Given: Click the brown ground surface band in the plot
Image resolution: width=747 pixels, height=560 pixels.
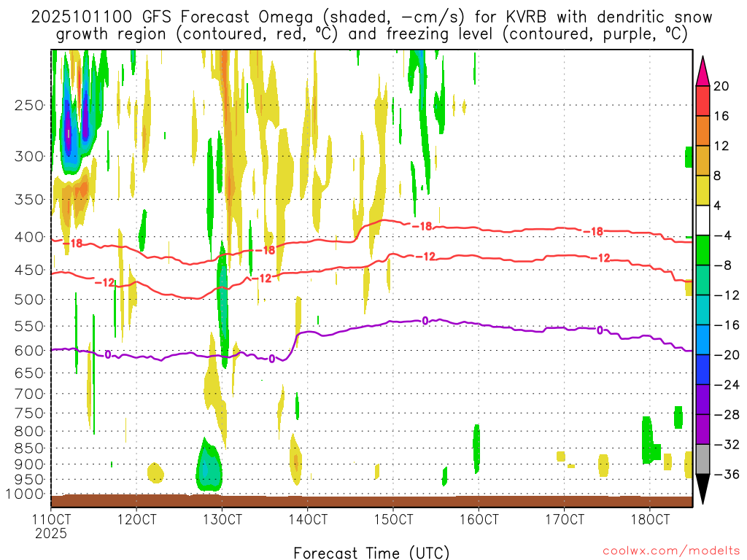Looking at the screenshot, I should point(371,501).
